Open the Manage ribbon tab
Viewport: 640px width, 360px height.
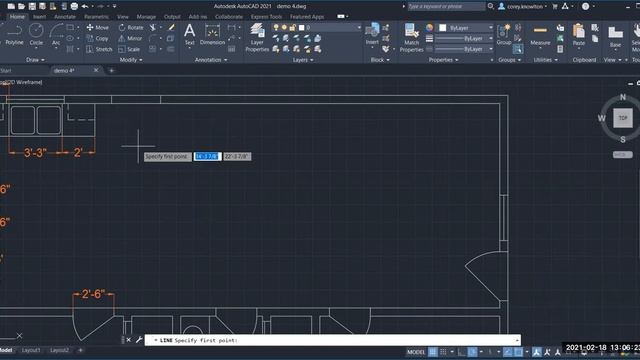click(x=146, y=17)
